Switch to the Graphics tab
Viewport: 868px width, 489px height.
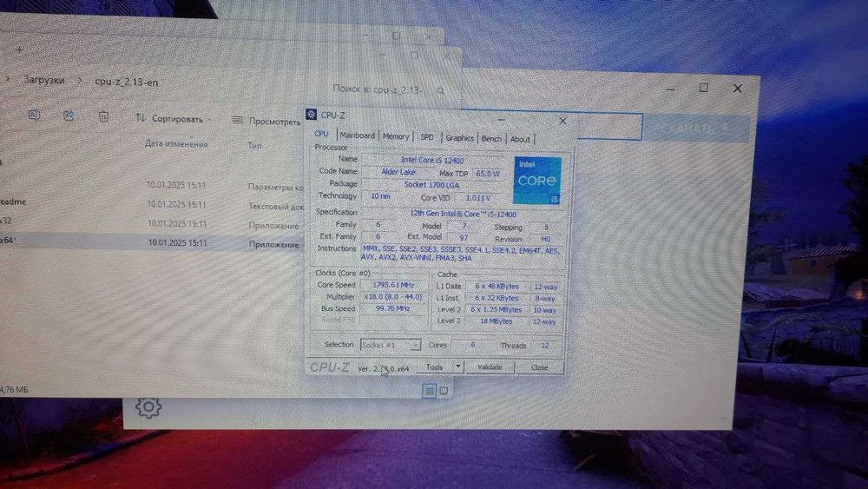[459, 138]
